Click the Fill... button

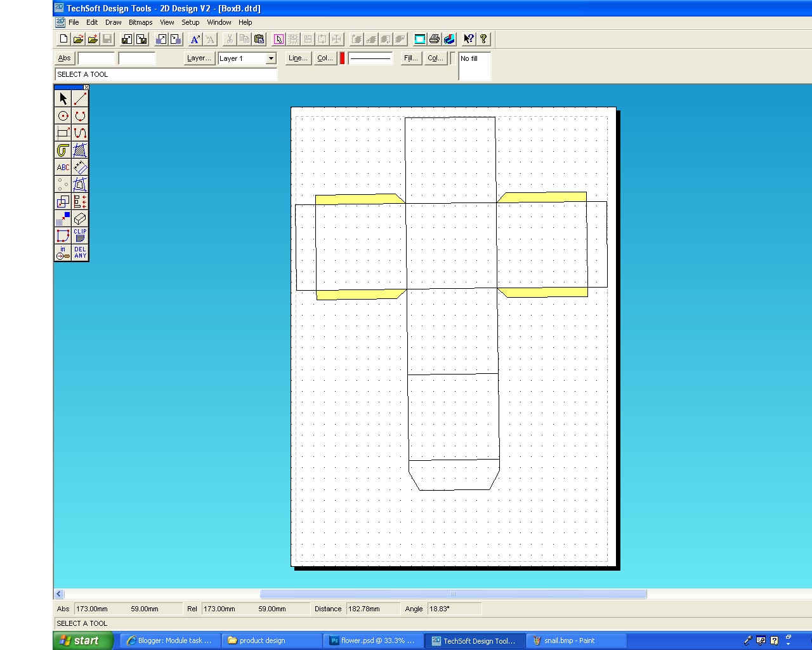coord(410,58)
